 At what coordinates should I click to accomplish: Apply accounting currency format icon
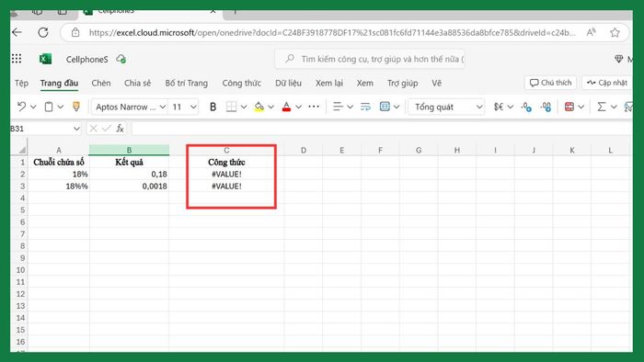[x=499, y=107]
